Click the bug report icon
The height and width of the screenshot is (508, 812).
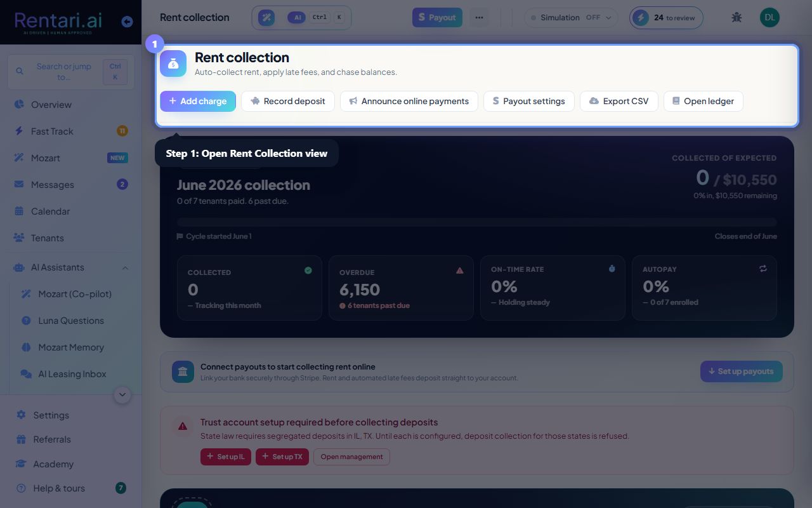(737, 17)
